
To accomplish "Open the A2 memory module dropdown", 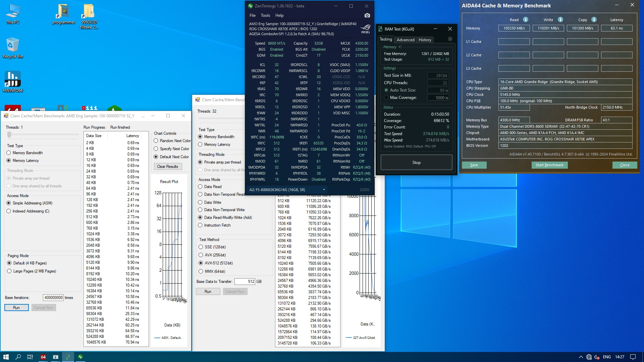I will click(287, 190).
